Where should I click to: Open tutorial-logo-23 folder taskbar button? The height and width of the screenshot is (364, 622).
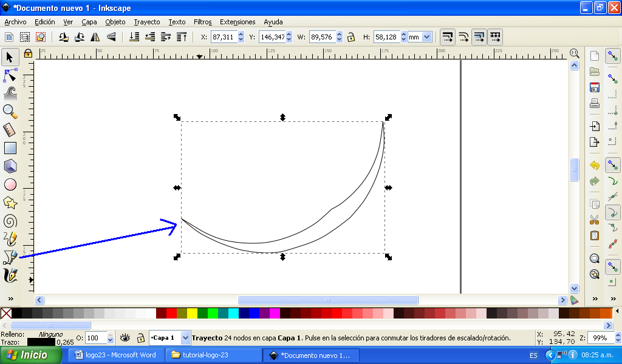(213, 355)
